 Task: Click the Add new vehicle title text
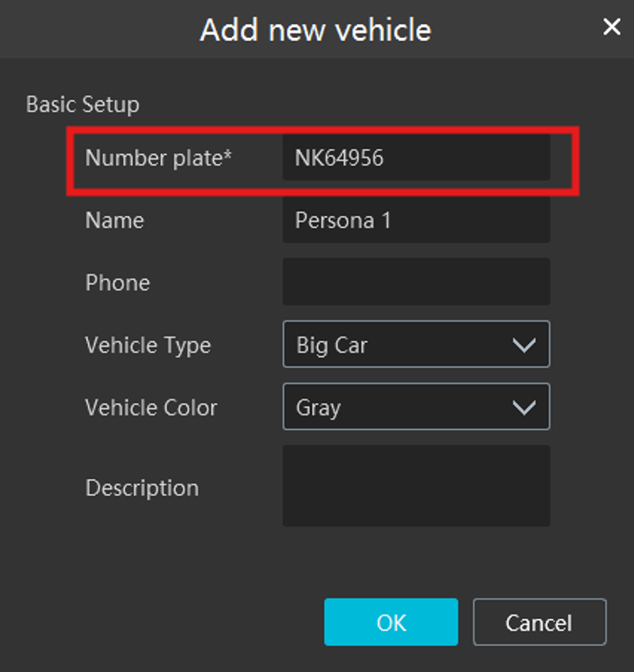tap(315, 30)
